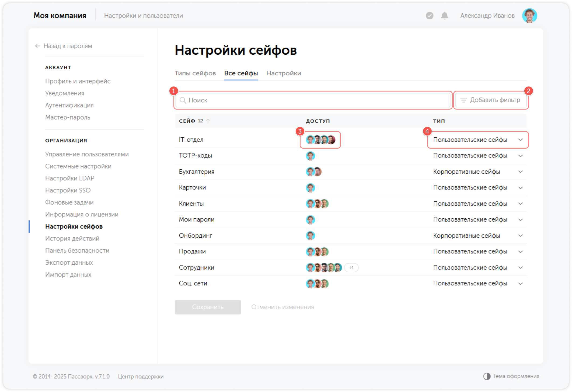The height and width of the screenshot is (392, 572).
Task: Select Настройки LDAP in the sidebar
Action: pos(69,178)
